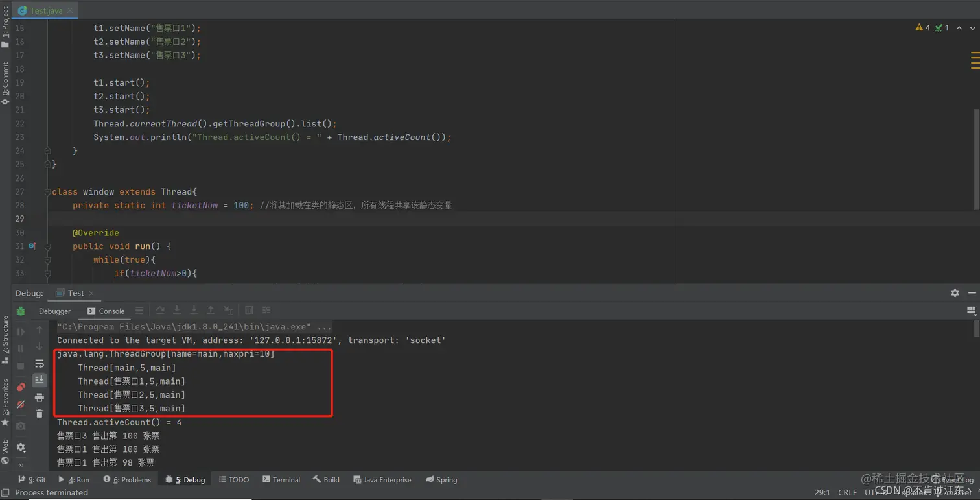Click the 4 warnings indicator
980x500 pixels.
click(922, 28)
